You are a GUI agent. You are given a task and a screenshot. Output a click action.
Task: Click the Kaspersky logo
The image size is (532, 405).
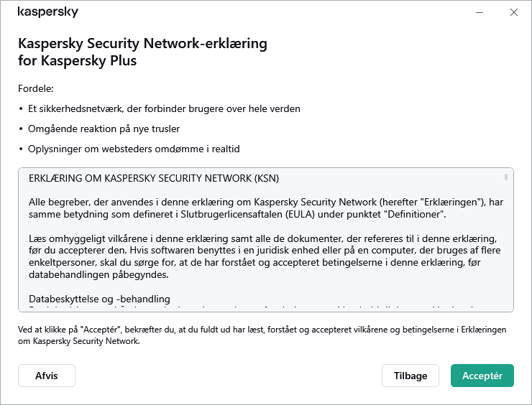[x=47, y=12]
